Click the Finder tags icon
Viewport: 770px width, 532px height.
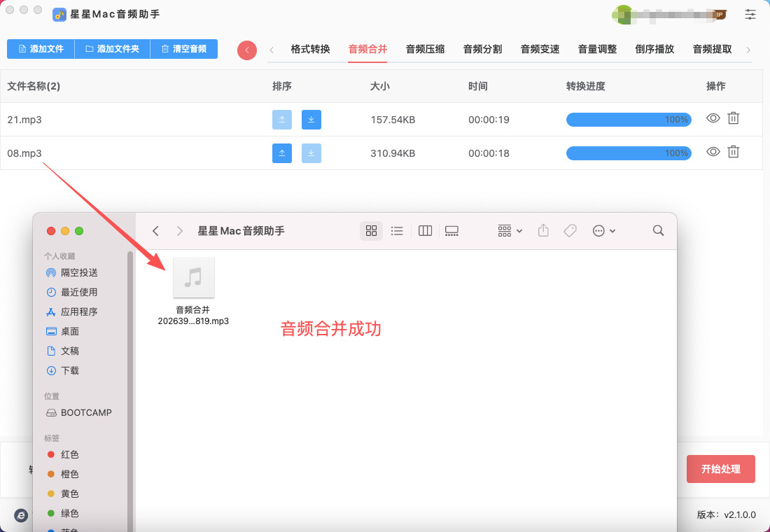click(570, 231)
